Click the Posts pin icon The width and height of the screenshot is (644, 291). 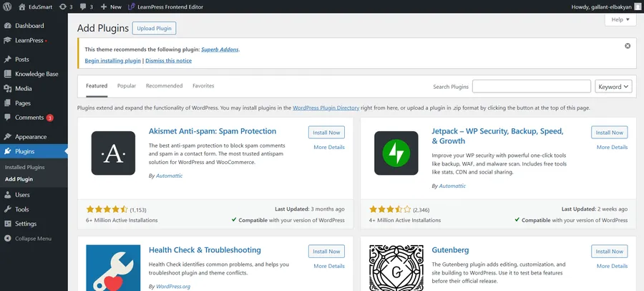coord(7,59)
